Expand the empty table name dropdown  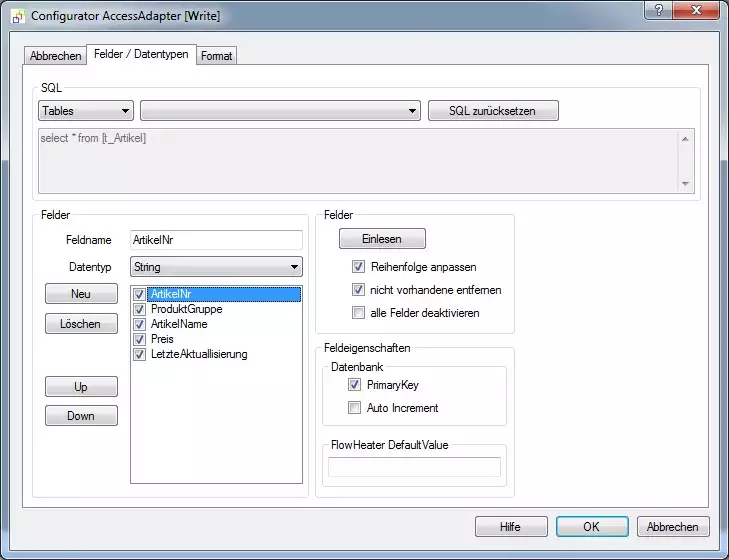pos(280,111)
